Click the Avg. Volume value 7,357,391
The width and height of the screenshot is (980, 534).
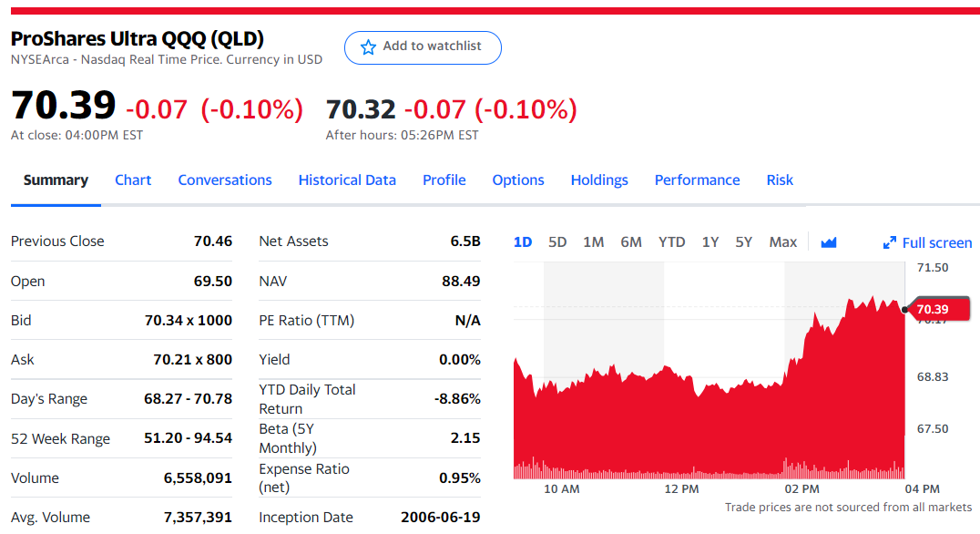pos(199,517)
